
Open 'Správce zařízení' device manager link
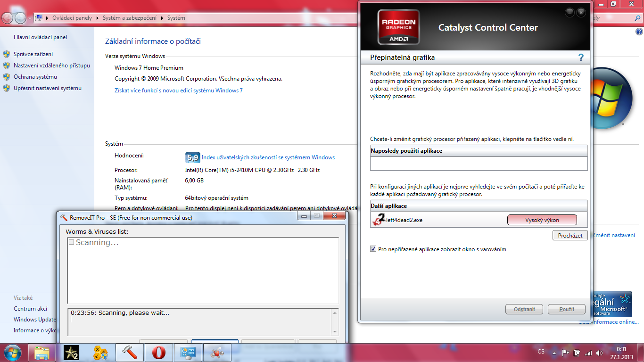click(x=33, y=54)
